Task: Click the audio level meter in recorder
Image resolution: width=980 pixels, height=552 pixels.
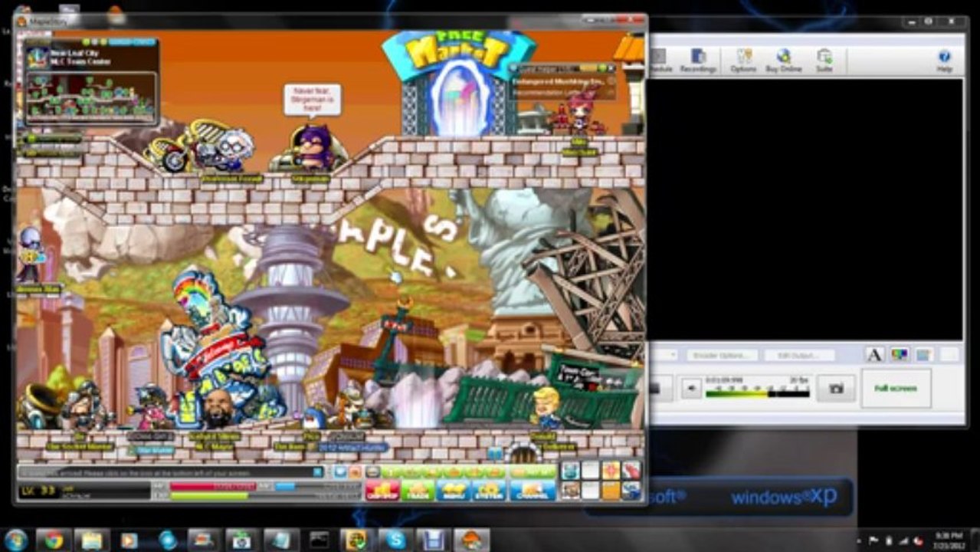Action: tap(757, 392)
